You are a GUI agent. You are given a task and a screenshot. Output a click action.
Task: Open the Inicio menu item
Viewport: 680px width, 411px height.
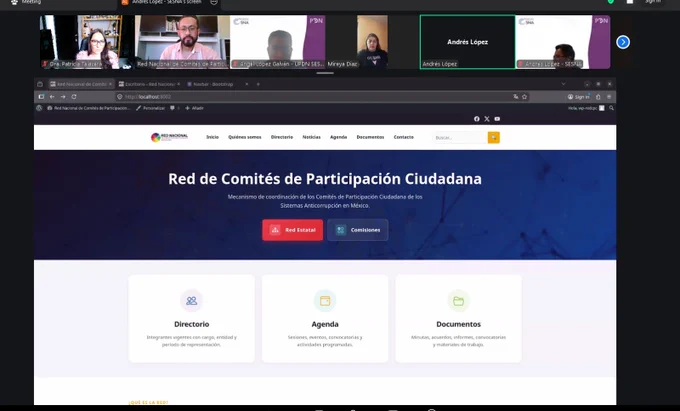coord(212,137)
